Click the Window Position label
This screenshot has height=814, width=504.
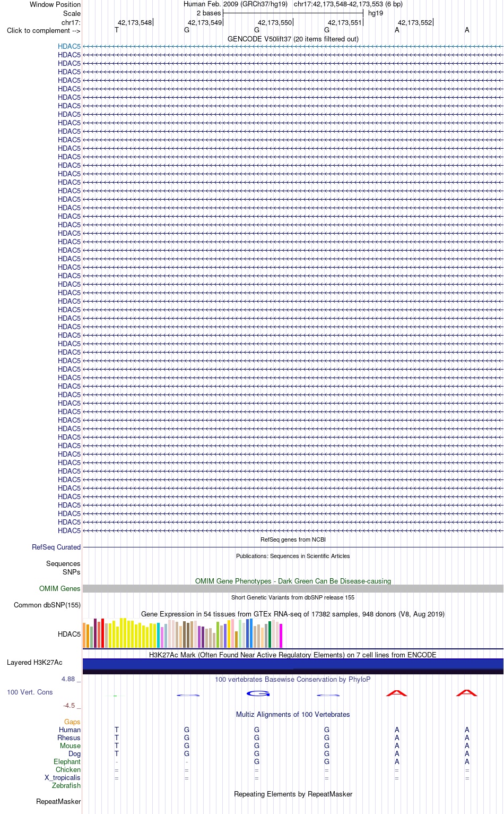[55, 4]
